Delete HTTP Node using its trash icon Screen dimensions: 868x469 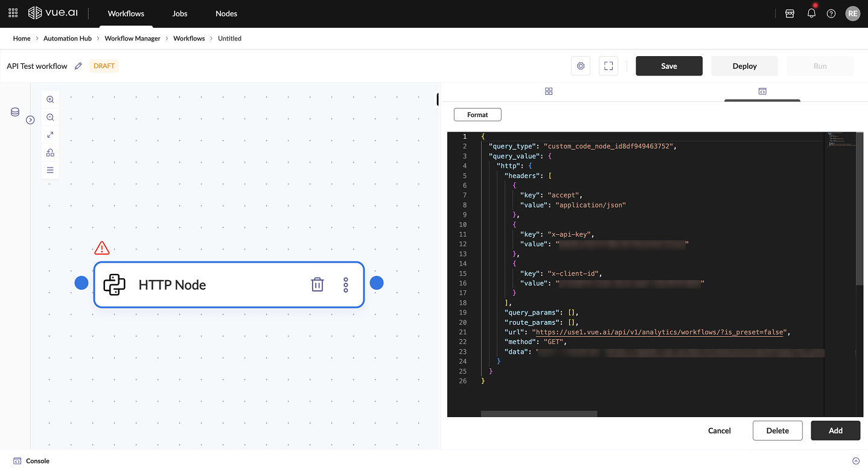(317, 285)
